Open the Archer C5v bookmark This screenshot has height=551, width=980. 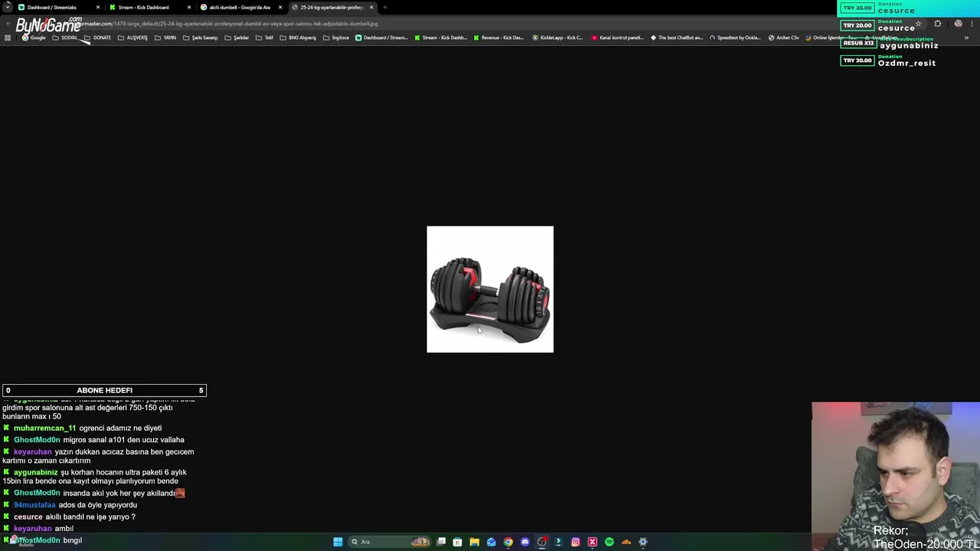[783, 37]
